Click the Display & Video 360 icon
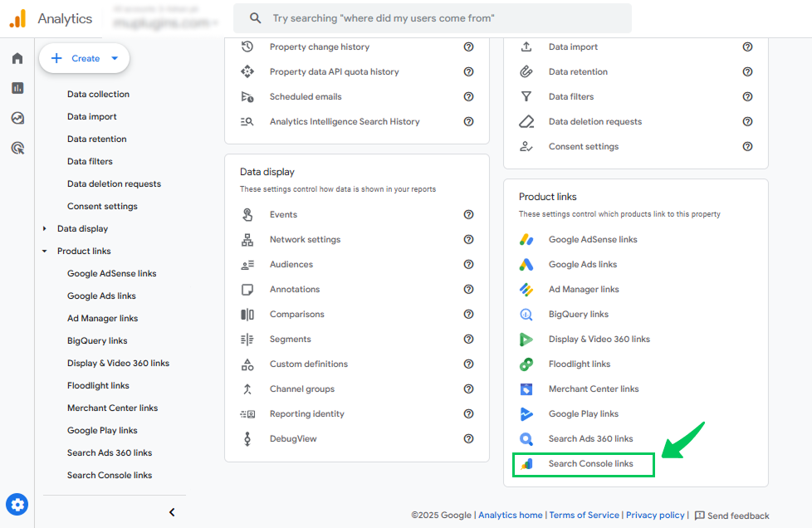Screen dimensions: 812x528 pos(526,339)
